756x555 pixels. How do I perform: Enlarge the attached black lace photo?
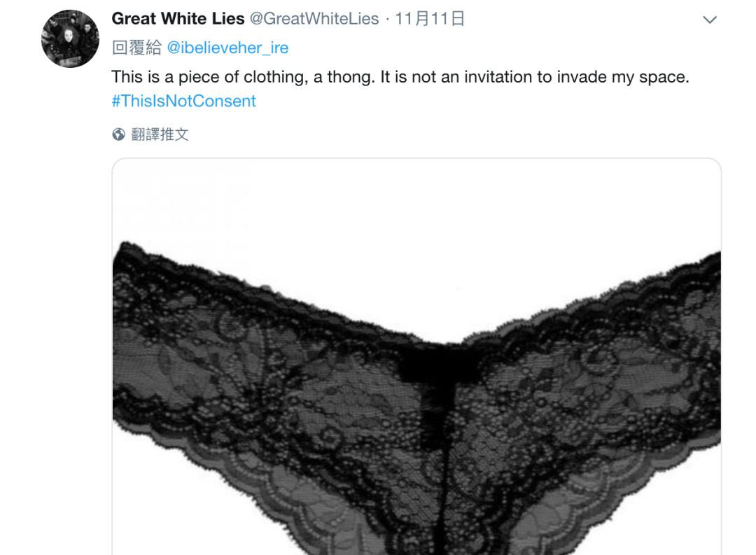click(416, 356)
